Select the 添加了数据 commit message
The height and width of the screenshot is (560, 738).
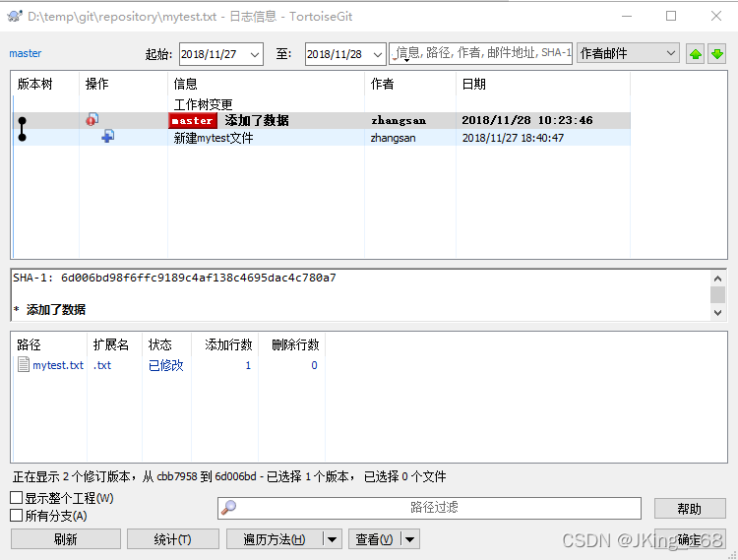pos(257,120)
